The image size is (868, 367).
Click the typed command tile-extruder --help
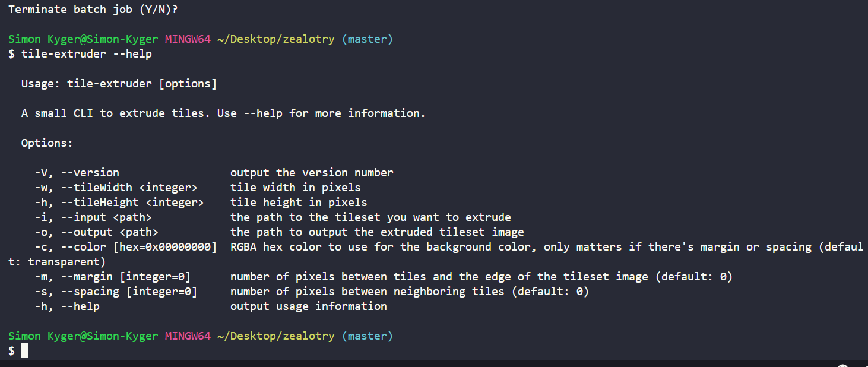[87, 54]
